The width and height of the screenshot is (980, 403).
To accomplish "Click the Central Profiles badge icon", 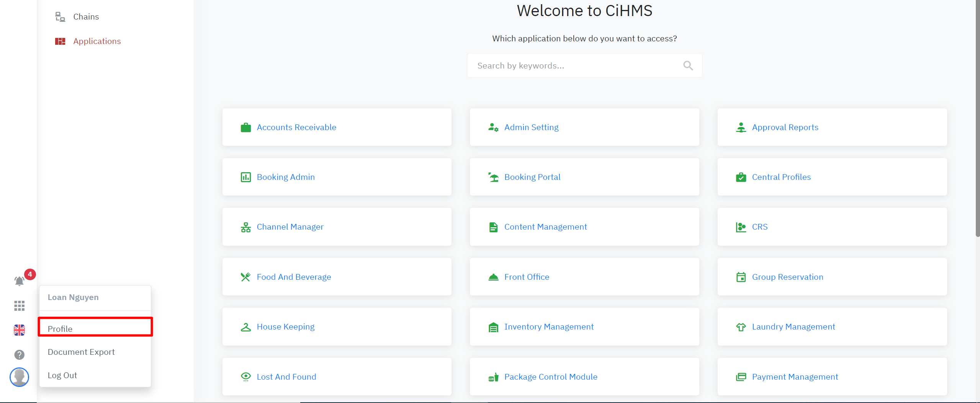I will click(x=741, y=177).
